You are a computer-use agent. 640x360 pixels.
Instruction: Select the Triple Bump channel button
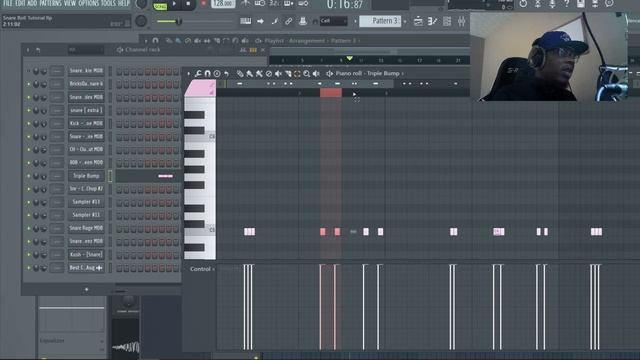86,176
